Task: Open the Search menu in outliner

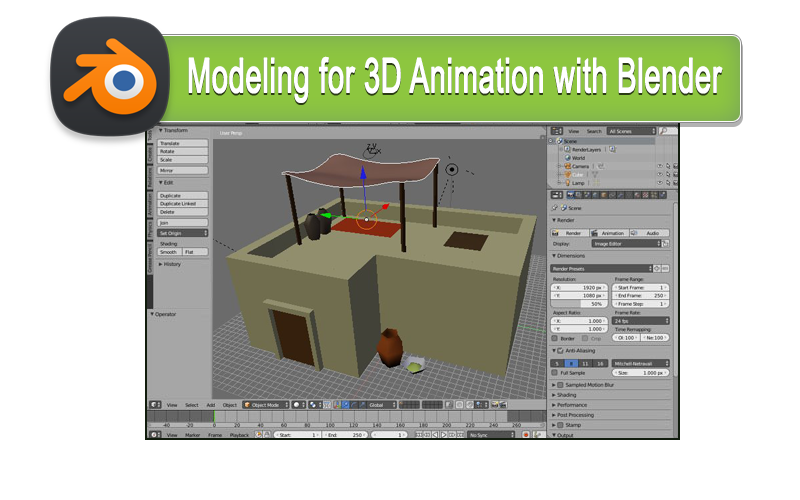Action: pos(594,131)
